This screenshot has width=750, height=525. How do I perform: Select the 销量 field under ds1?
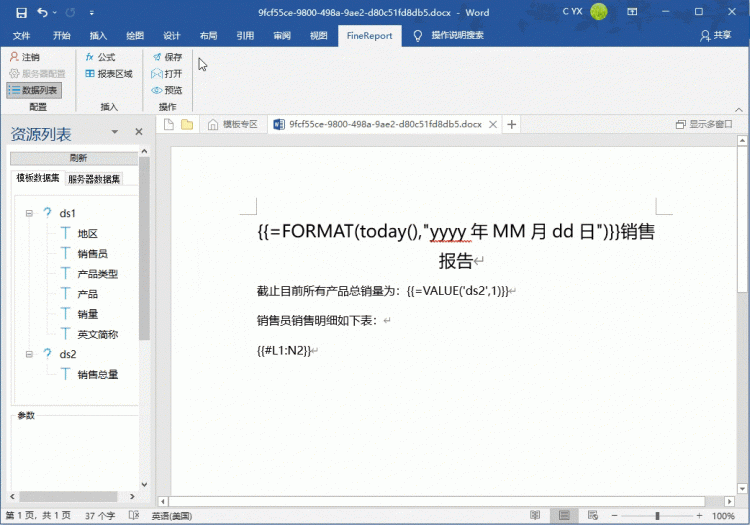88,314
